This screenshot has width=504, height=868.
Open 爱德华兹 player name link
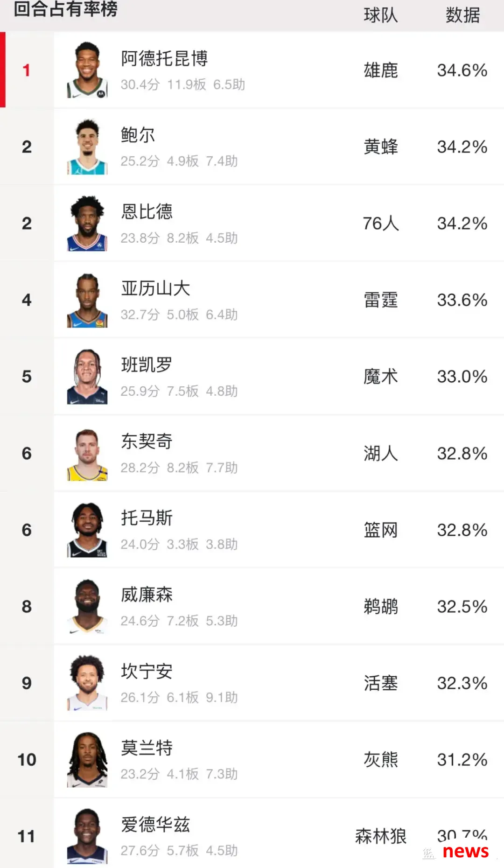[155, 824]
